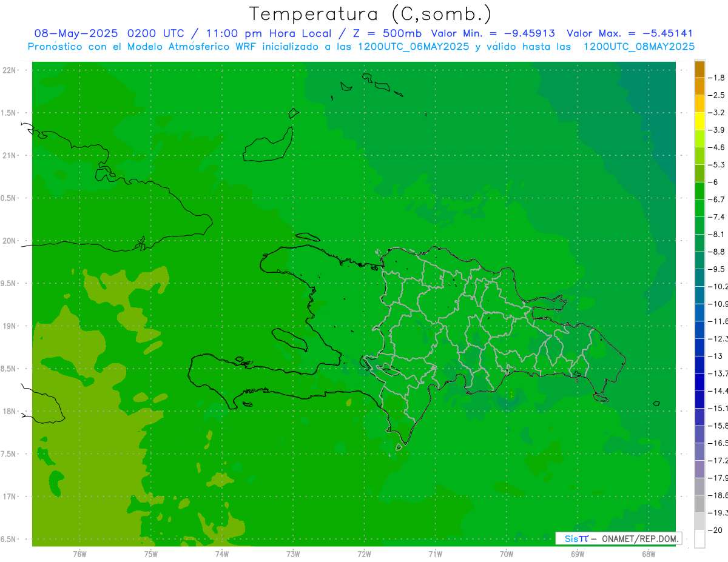Click the '-11.6' colorbar label
This screenshot has width=728, height=562.
click(719, 321)
